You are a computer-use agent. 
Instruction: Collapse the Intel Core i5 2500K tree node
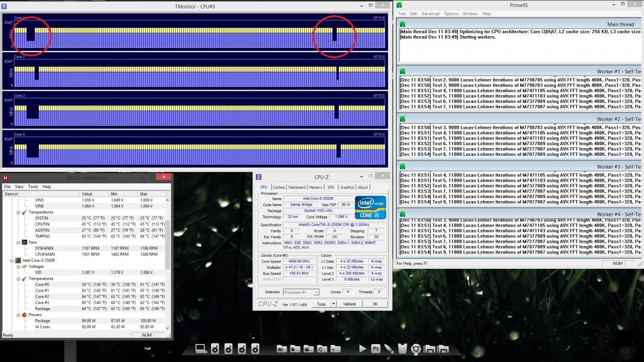(x=12, y=261)
